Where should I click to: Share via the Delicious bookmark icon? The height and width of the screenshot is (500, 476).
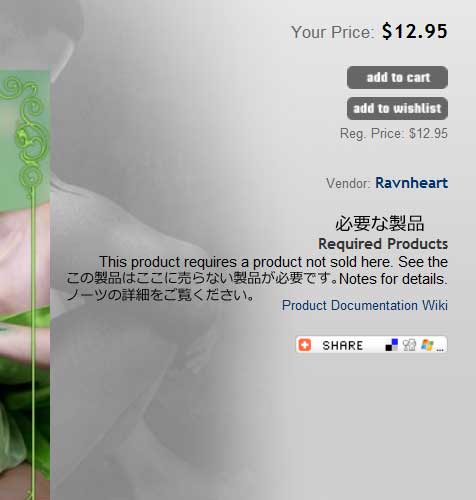tap(392, 345)
